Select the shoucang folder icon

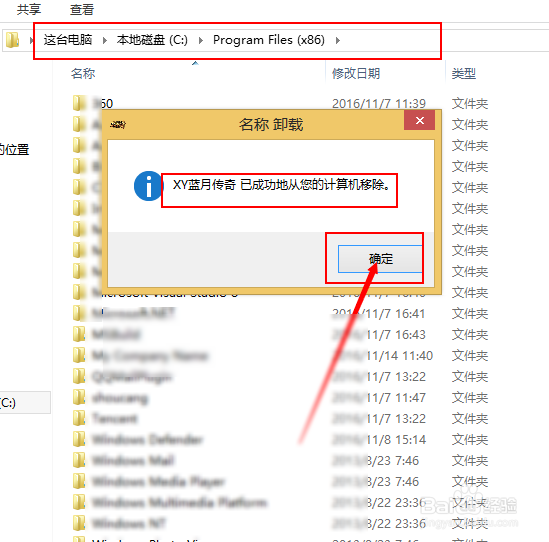pos(79,397)
